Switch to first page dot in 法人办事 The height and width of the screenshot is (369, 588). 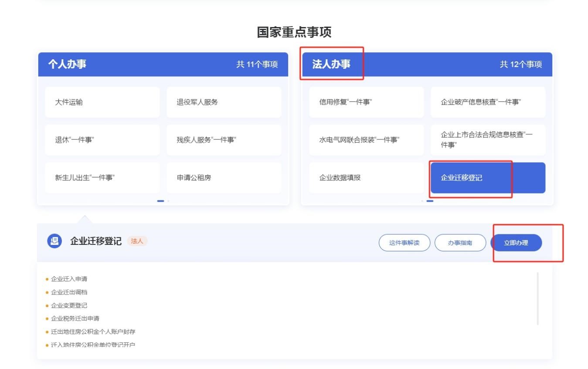(x=422, y=201)
